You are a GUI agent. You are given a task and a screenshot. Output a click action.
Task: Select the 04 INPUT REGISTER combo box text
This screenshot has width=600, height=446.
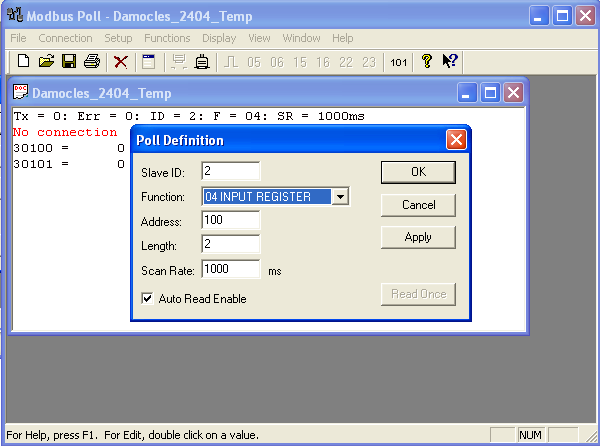267,197
